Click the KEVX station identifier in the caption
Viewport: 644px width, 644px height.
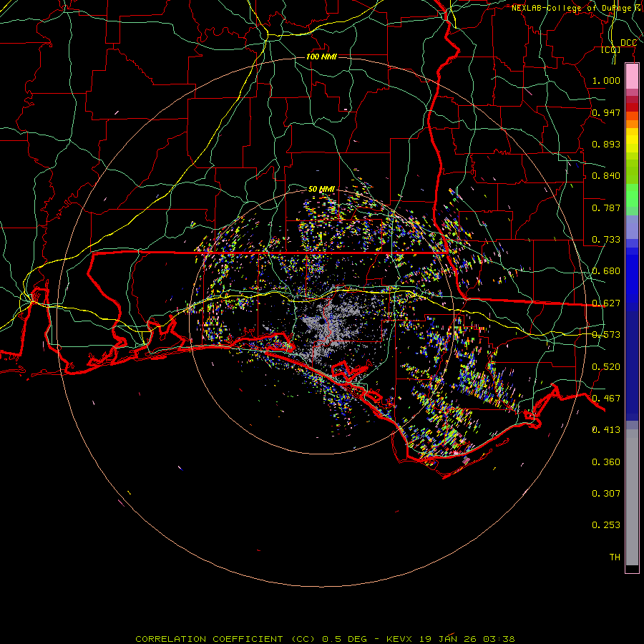coord(400,639)
